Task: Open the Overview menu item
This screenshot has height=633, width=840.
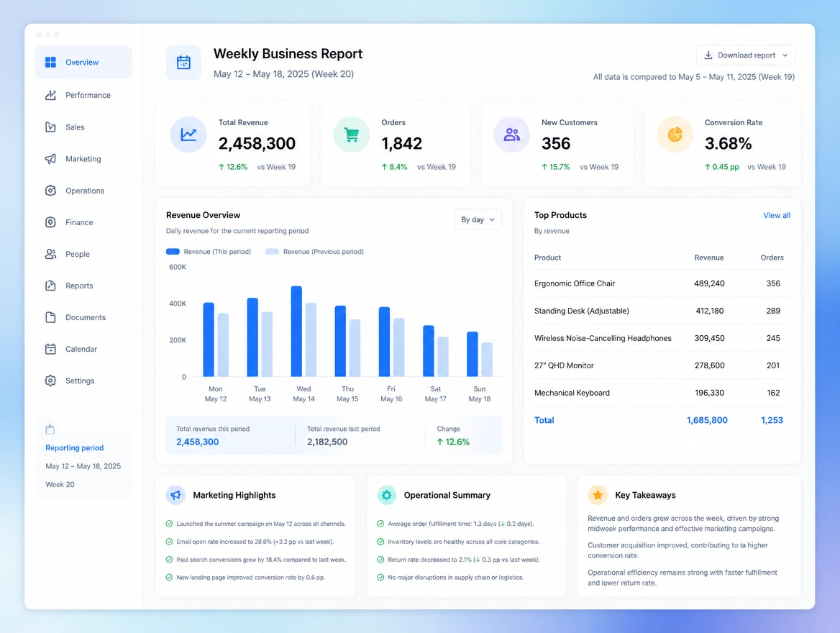Action: (x=83, y=62)
